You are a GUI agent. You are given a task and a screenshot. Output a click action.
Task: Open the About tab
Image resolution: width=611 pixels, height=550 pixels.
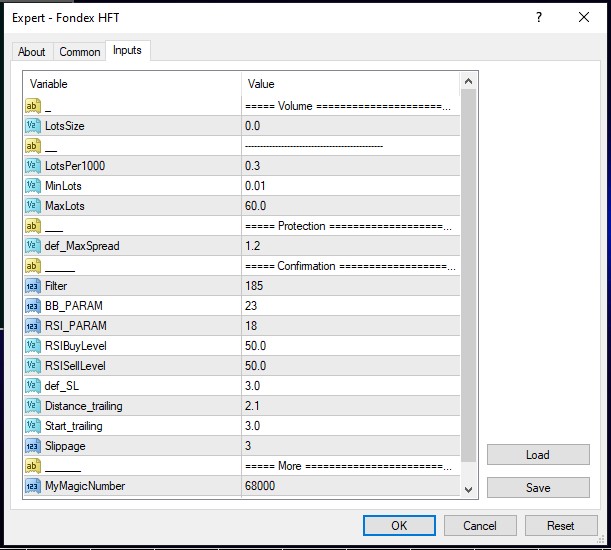[32, 51]
